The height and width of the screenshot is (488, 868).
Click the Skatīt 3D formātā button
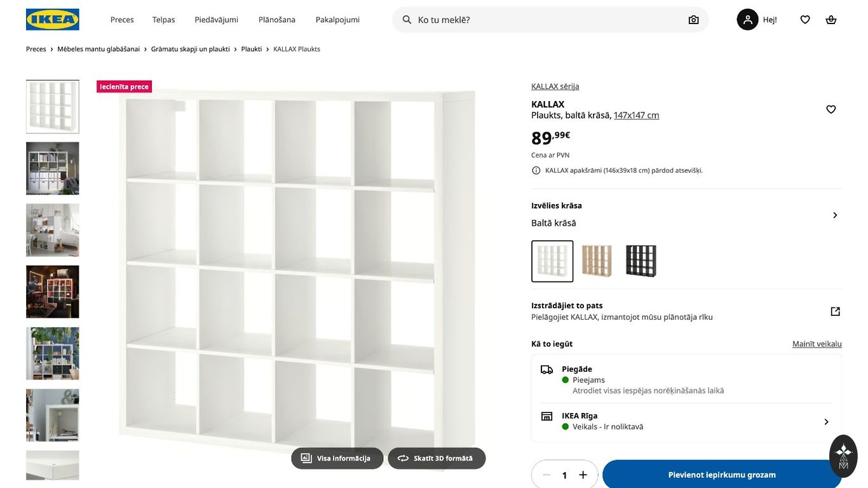point(437,458)
